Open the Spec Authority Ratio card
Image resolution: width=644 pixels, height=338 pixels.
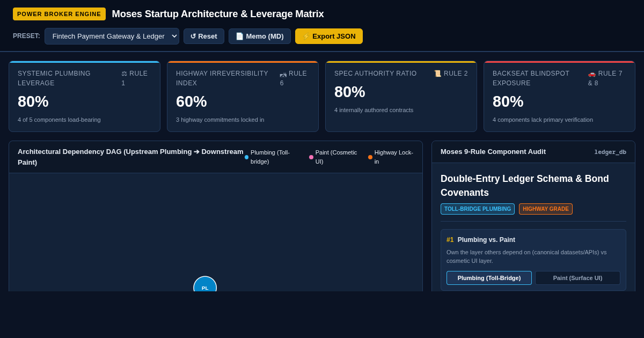click(x=401, y=97)
